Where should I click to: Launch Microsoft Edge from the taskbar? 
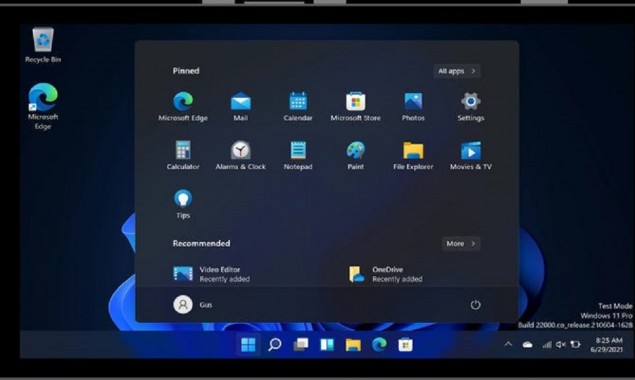[x=379, y=345]
